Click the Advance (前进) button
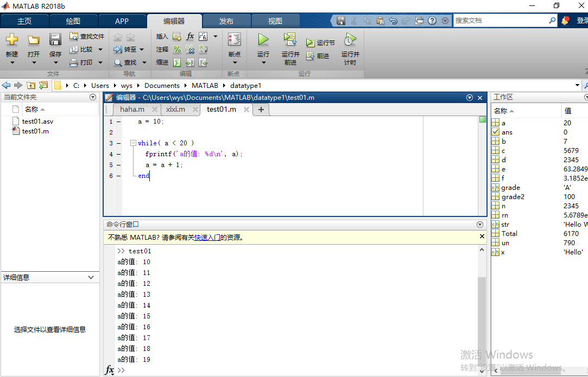Viewport: 588px width, 377px height. [x=318, y=56]
